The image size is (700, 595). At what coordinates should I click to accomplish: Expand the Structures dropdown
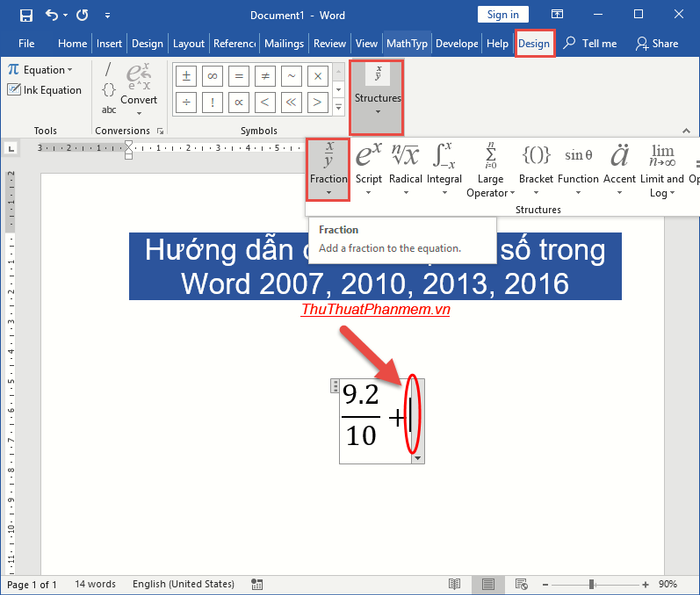click(377, 98)
